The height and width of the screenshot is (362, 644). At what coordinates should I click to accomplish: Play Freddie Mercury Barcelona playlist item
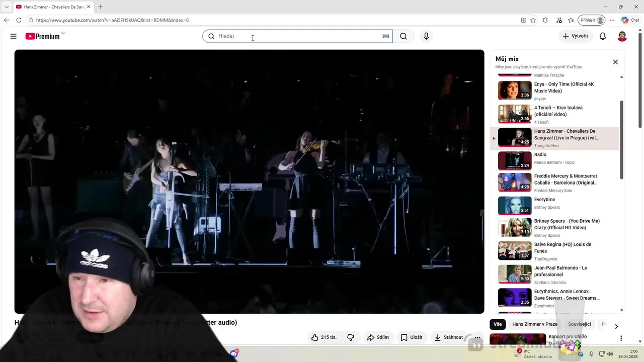(x=555, y=183)
